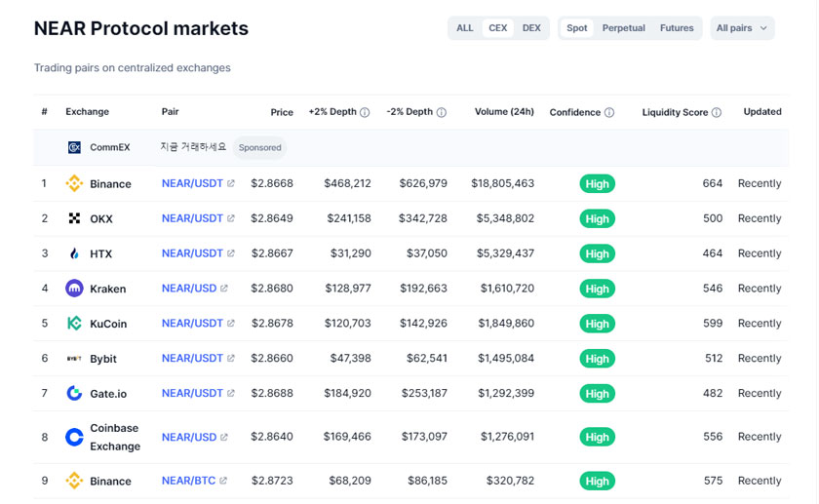
Task: Click the Bybit logo icon
Action: (74, 359)
